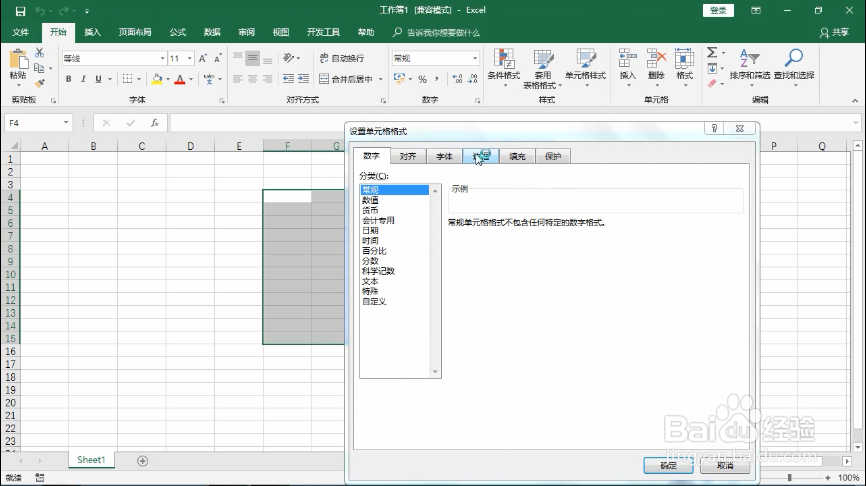Open the Merge & Center dropdown arrow
Viewport: 866px width, 486px height.
(x=381, y=79)
